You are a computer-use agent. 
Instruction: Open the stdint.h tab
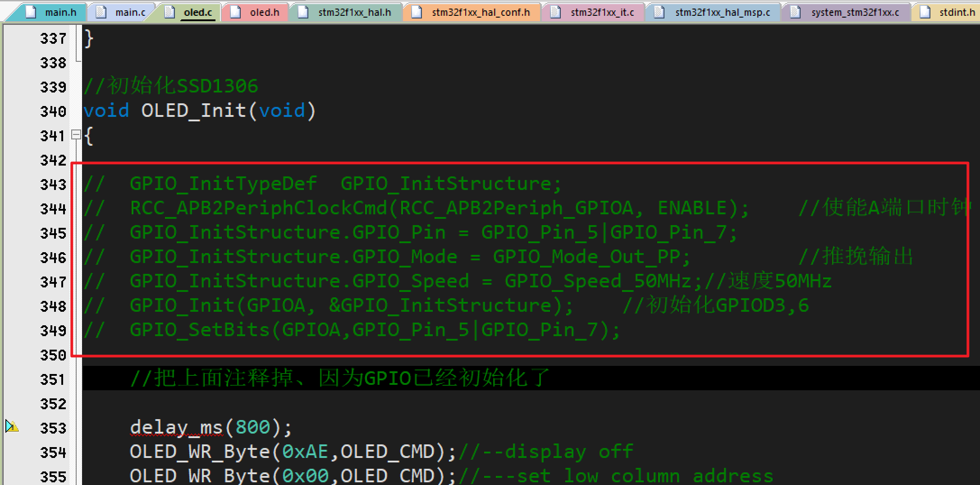coord(947,12)
